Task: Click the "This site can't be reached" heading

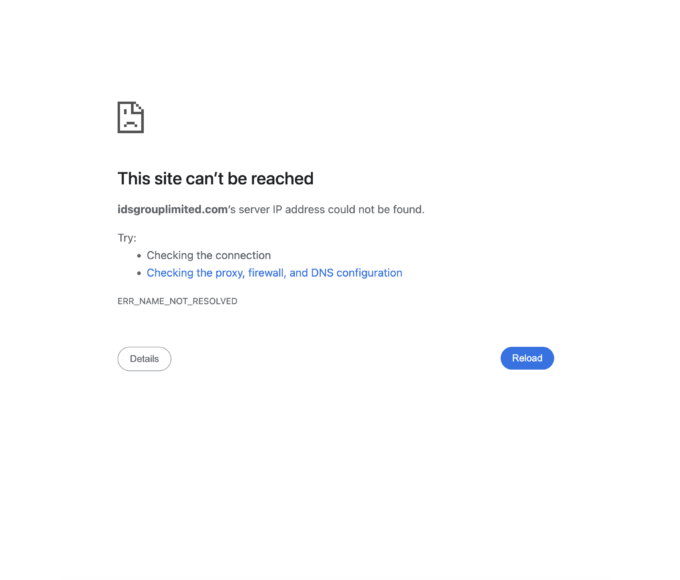Action: [x=216, y=179]
